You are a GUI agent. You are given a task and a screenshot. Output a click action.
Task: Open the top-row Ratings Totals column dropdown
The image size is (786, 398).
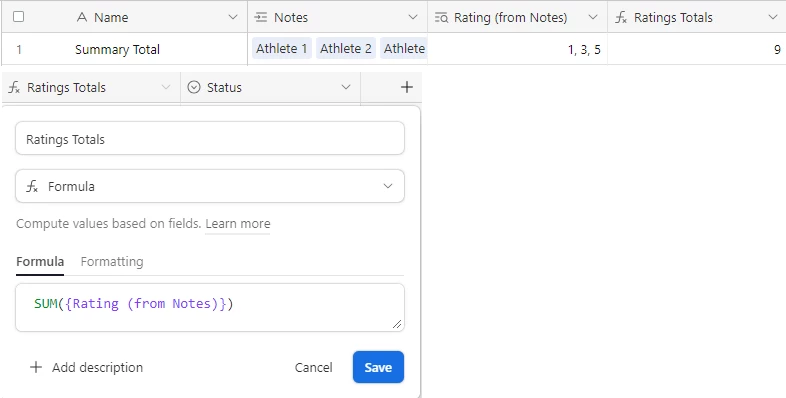pyautogui.click(x=772, y=18)
